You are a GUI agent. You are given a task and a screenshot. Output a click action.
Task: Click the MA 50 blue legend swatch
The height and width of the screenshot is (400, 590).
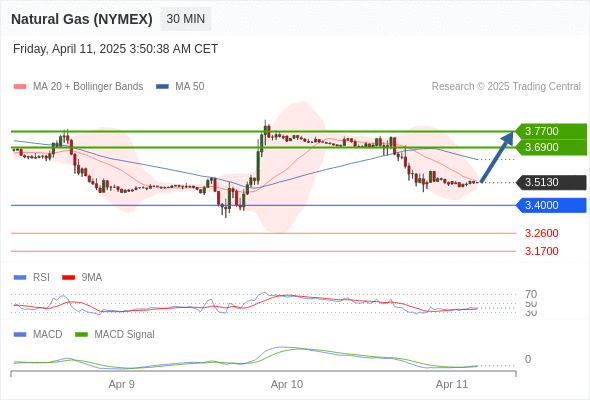click(x=162, y=87)
